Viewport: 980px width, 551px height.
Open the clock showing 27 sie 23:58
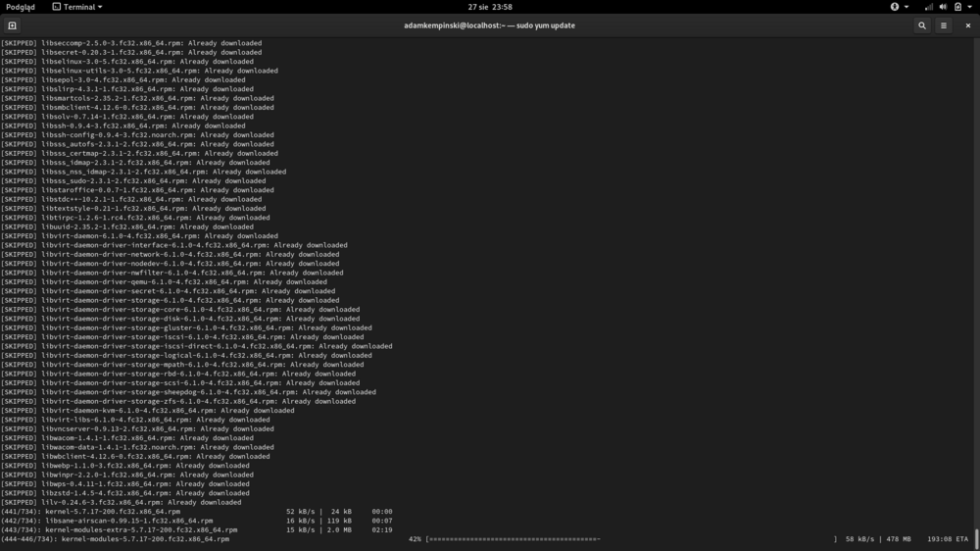click(x=490, y=7)
